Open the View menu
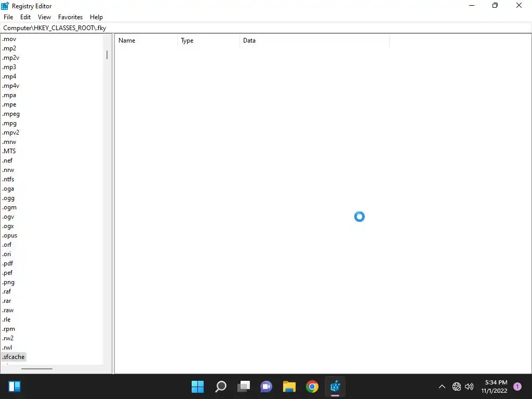Image resolution: width=532 pixels, height=399 pixels. [44, 17]
